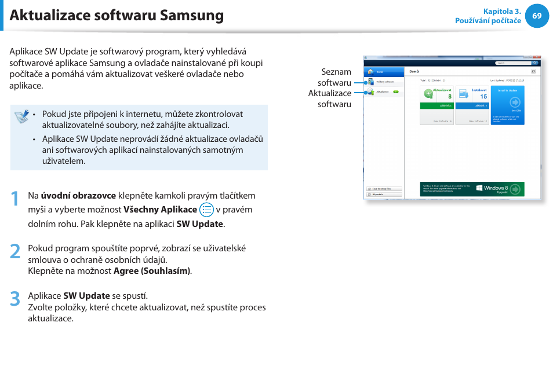Click the Nápověda help button

click(384, 195)
